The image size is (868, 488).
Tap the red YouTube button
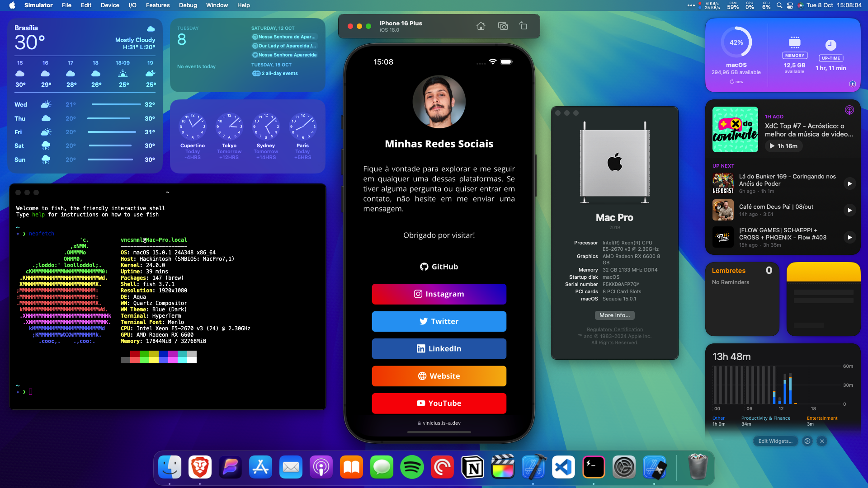click(x=439, y=404)
